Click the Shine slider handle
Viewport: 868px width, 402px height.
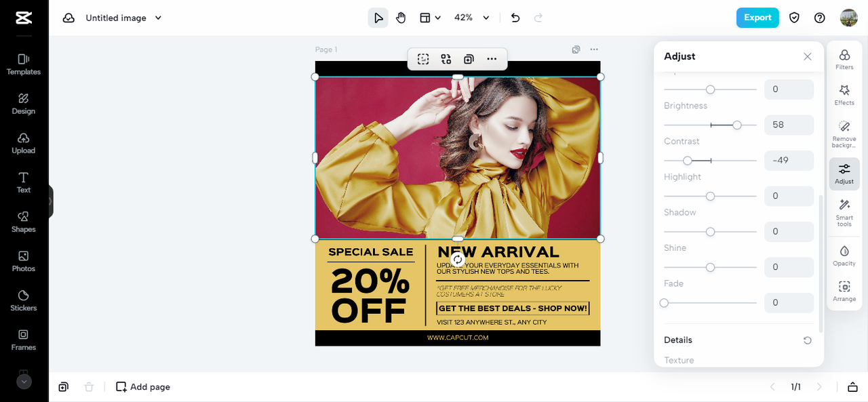coord(710,267)
